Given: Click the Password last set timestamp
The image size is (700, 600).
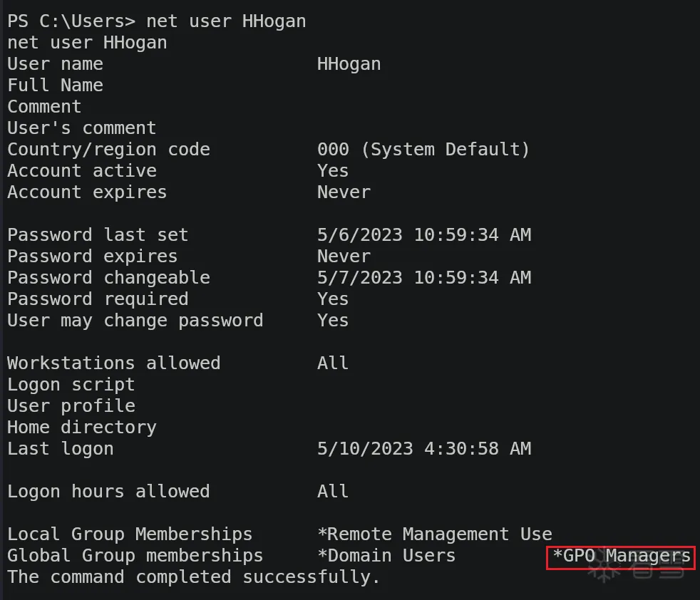Looking at the screenshot, I should pos(423,235).
